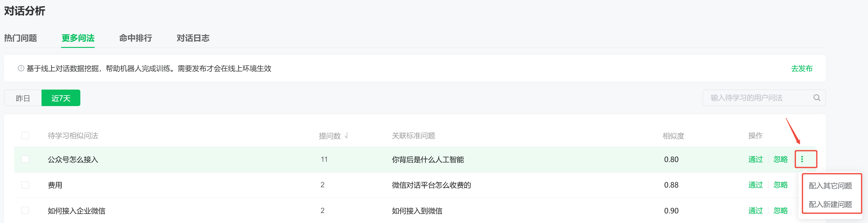Image resolution: width=868 pixels, height=223 pixels.
Task: Tick the checkbox for 费用 row
Action: point(25,185)
